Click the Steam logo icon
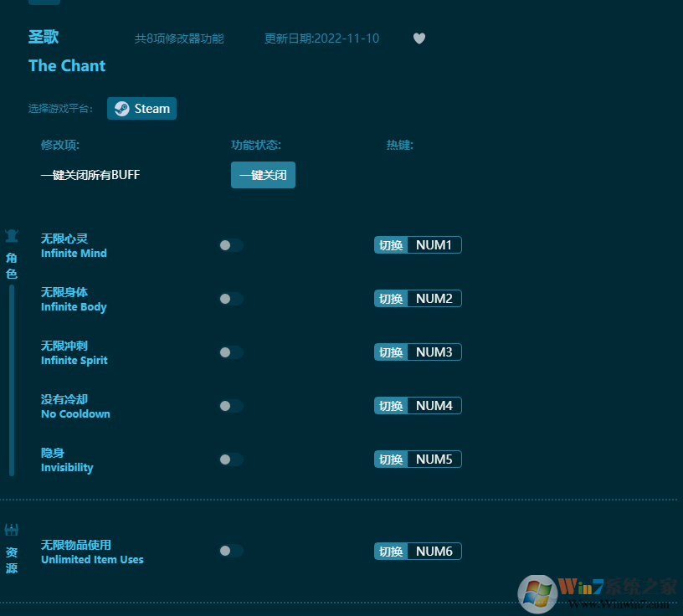Screen dimensions: 683x616 click(122, 109)
